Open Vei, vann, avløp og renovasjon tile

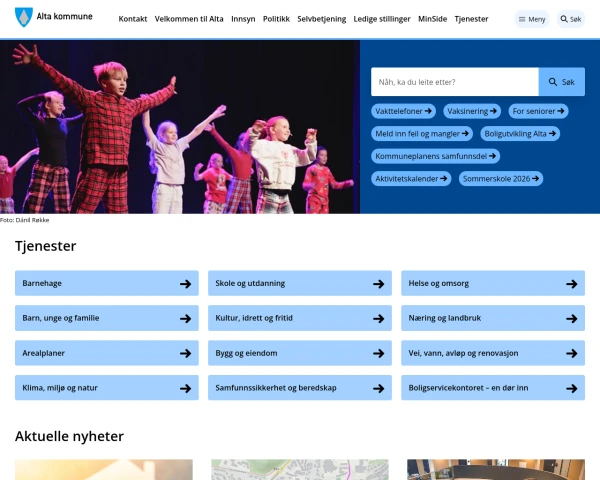coord(493,353)
